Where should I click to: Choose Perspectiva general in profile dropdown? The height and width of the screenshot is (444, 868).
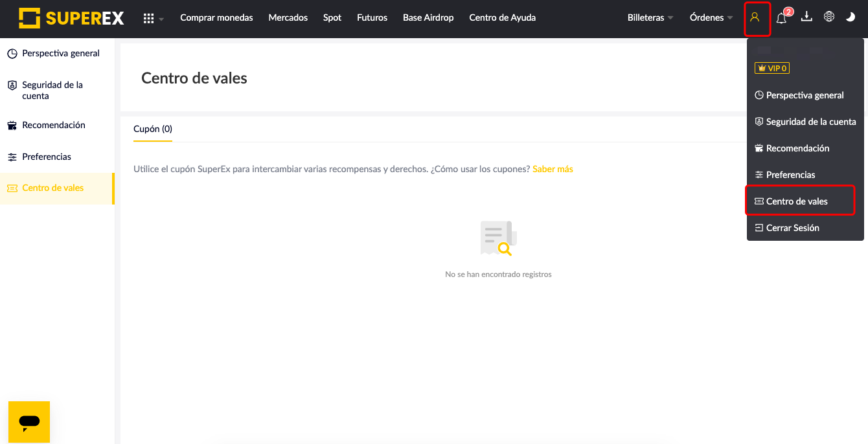coord(805,95)
